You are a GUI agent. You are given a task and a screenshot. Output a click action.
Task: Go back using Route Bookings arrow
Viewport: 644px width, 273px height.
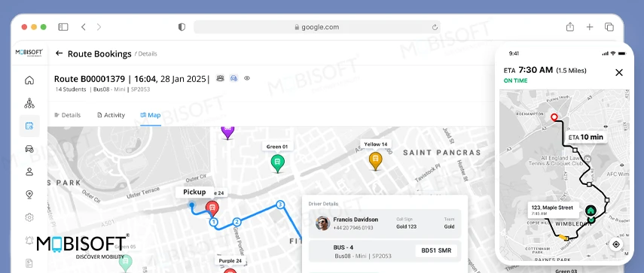point(60,53)
